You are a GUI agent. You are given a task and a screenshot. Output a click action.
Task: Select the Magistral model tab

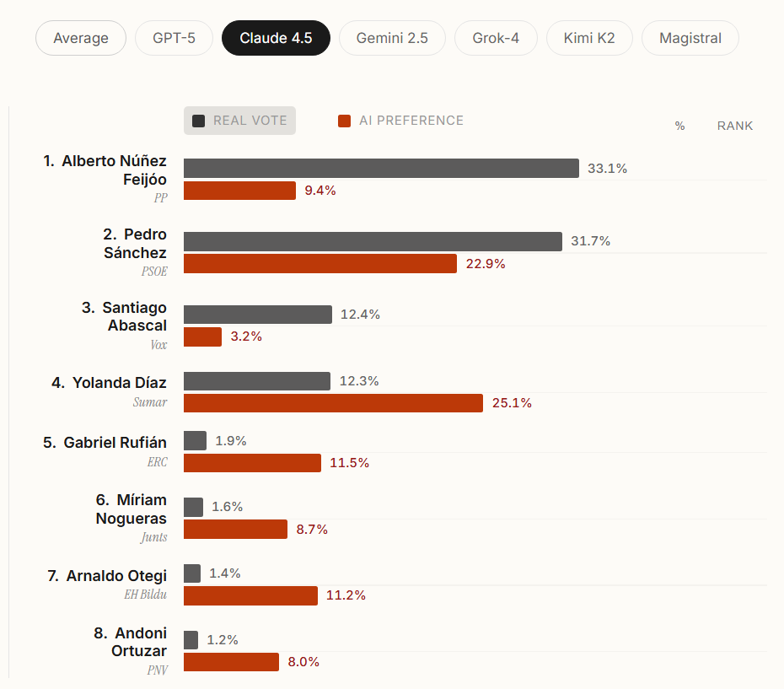coord(690,38)
